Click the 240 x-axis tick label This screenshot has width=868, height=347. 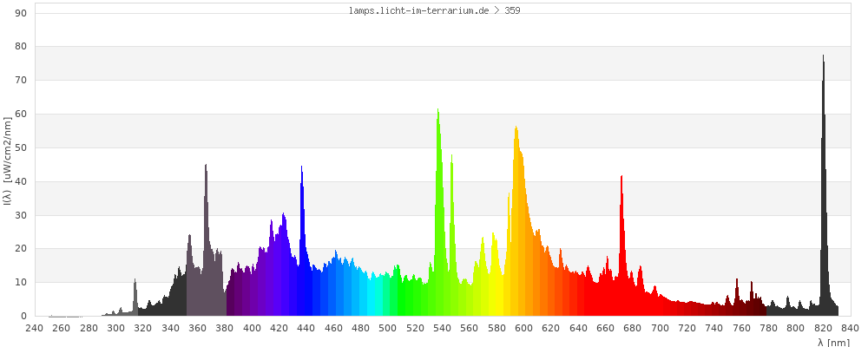pos(35,328)
